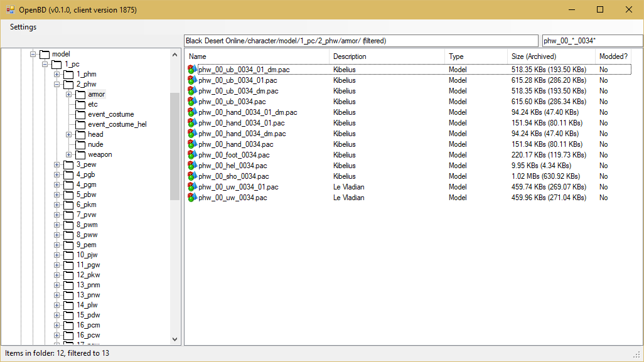Sort by Size (Archived) column header
Image resolution: width=644 pixels, height=362 pixels.
(550, 56)
